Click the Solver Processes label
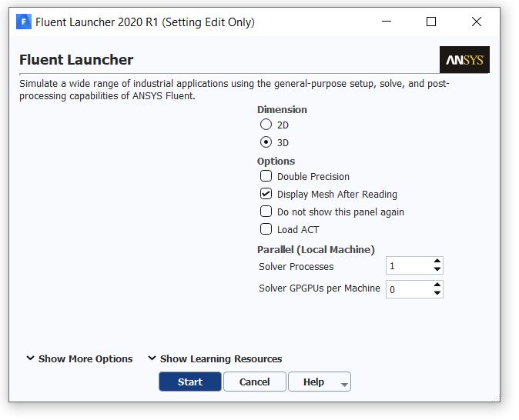This screenshot has width=519, height=420. [x=296, y=267]
